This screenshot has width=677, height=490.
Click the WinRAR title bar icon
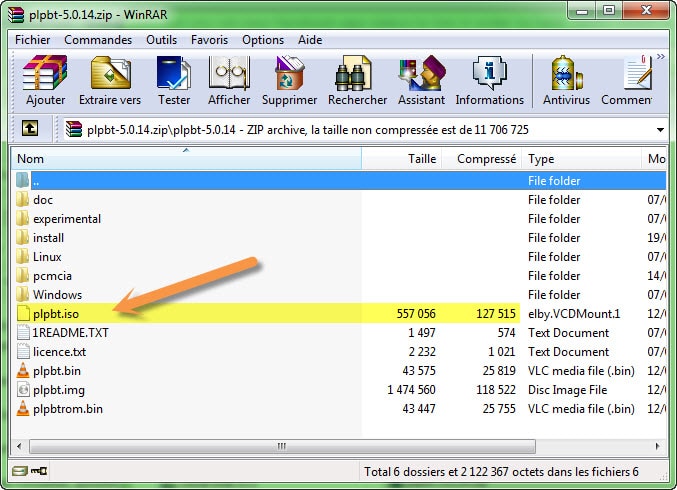16,14
